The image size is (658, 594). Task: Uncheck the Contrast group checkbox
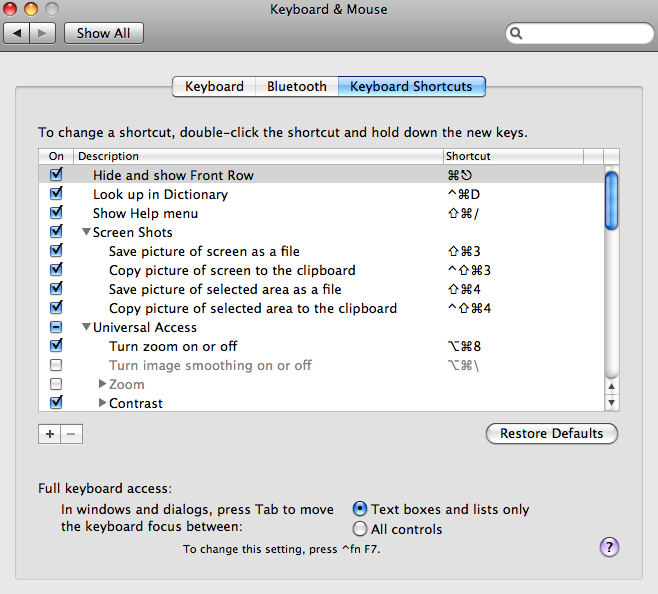pyautogui.click(x=56, y=403)
